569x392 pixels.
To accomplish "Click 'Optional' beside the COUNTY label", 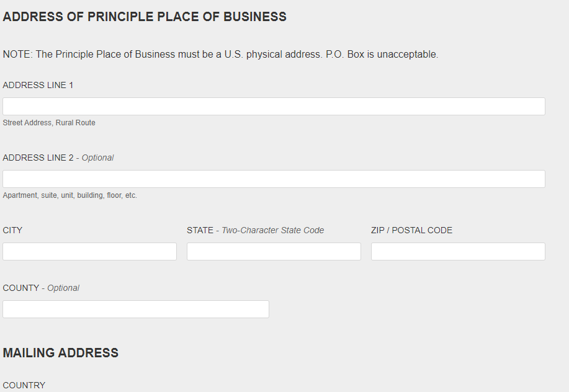I will [63, 288].
